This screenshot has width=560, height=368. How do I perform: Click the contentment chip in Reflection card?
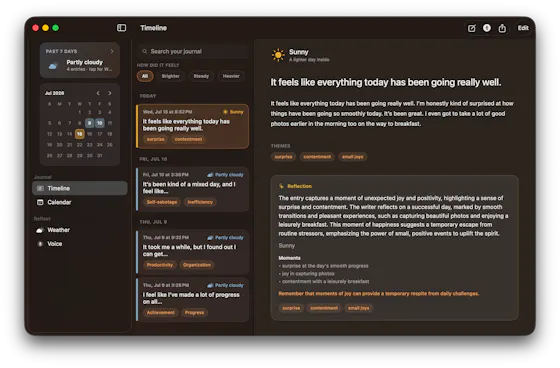pyautogui.click(x=324, y=308)
